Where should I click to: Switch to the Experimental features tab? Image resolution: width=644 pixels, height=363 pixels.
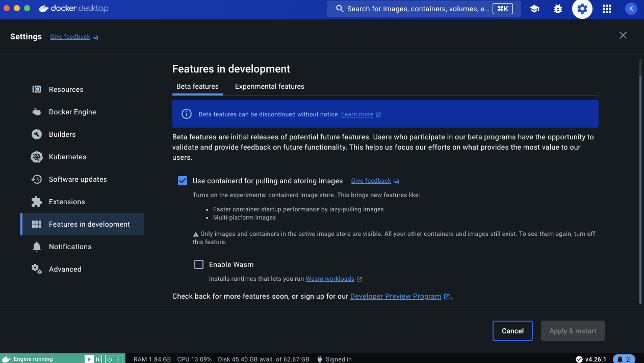click(270, 86)
